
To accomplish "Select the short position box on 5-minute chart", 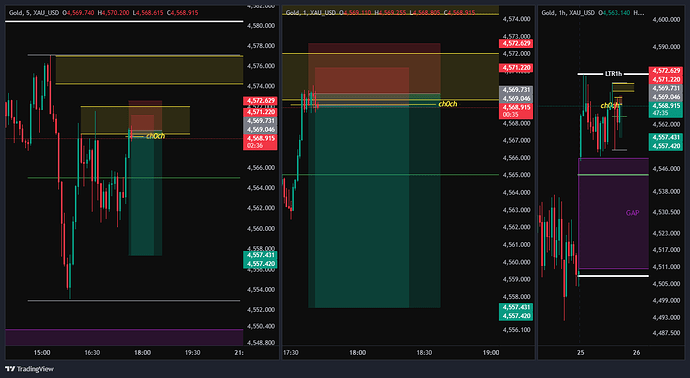I will click(x=145, y=178).
